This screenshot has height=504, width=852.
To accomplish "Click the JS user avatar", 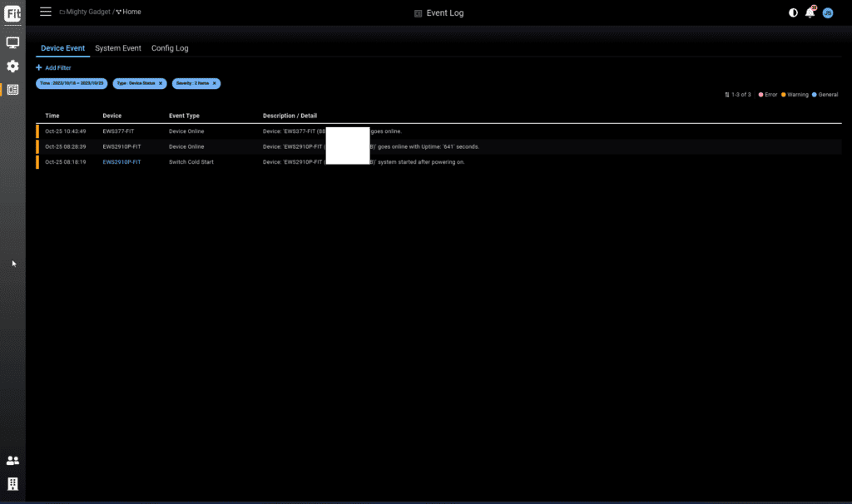I will 828,13.
